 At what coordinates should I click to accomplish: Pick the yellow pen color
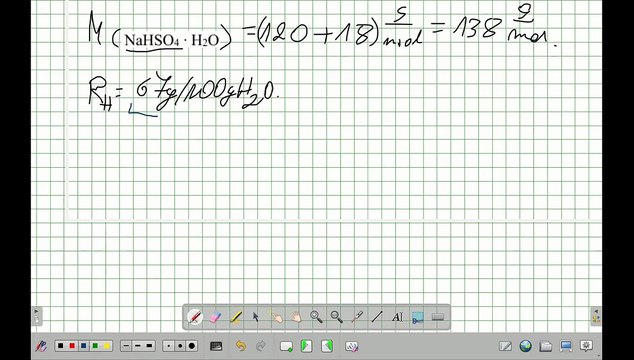click(107, 346)
